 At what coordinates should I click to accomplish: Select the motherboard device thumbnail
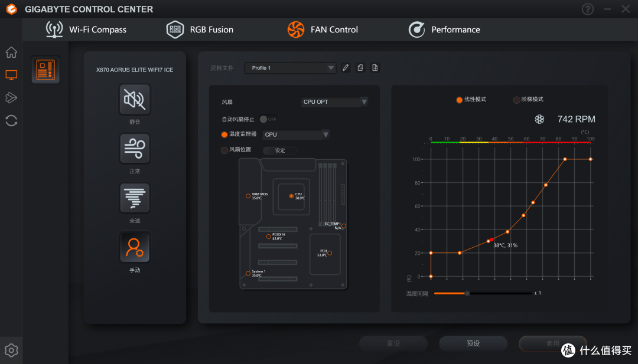click(x=45, y=70)
